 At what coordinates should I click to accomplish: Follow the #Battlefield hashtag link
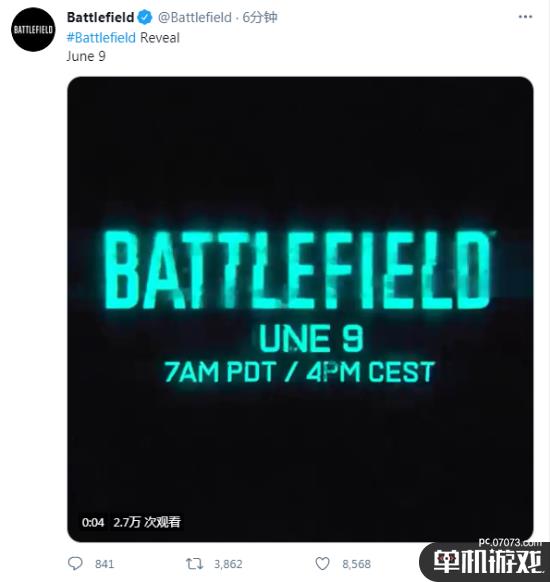[x=101, y=37]
